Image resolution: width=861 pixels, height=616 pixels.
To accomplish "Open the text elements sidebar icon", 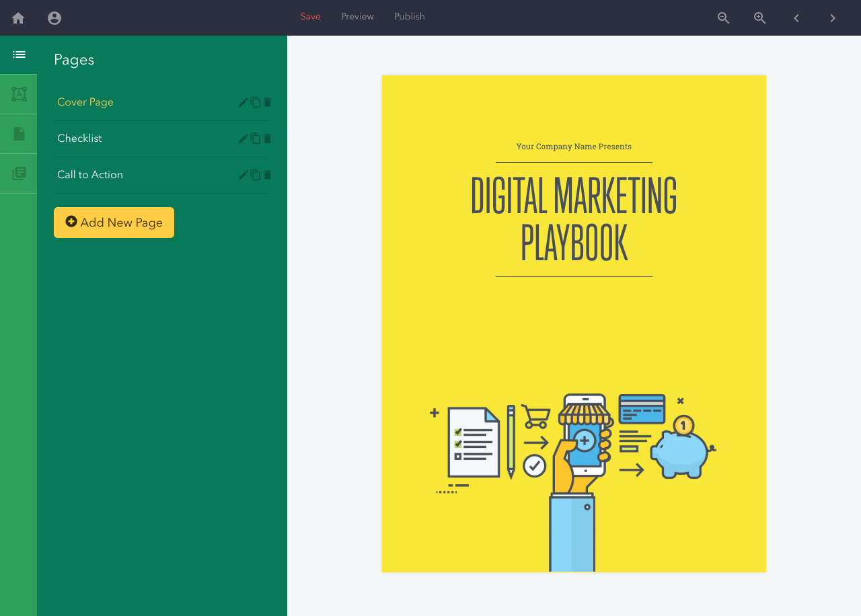I will click(19, 94).
